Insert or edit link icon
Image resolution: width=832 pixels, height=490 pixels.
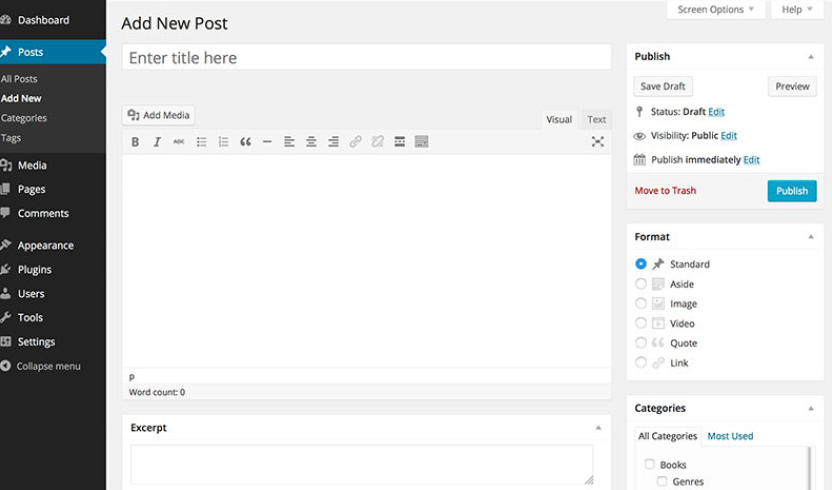point(356,142)
